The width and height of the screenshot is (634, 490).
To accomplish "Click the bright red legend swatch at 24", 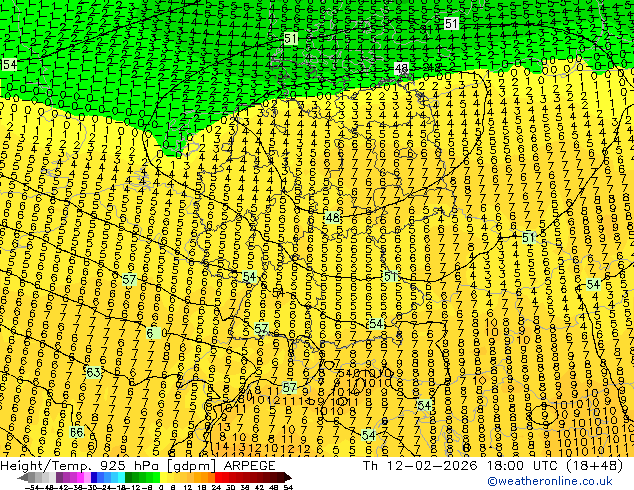I will click(218, 478).
